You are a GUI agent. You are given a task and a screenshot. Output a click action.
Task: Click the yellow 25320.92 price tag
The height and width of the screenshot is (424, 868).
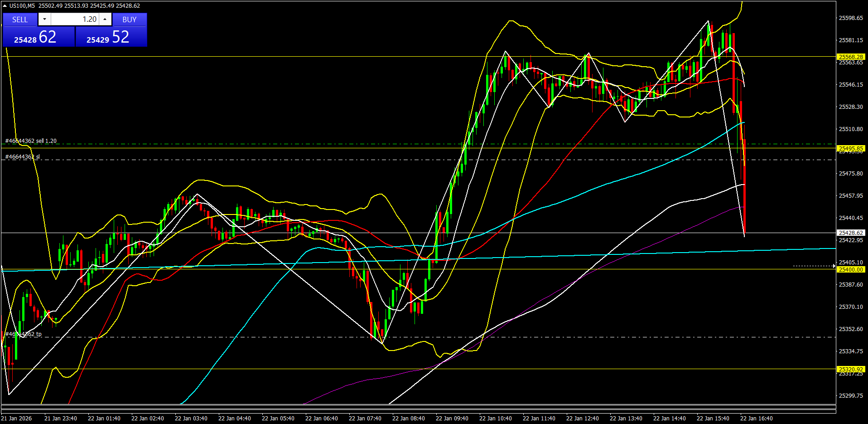tap(850, 369)
